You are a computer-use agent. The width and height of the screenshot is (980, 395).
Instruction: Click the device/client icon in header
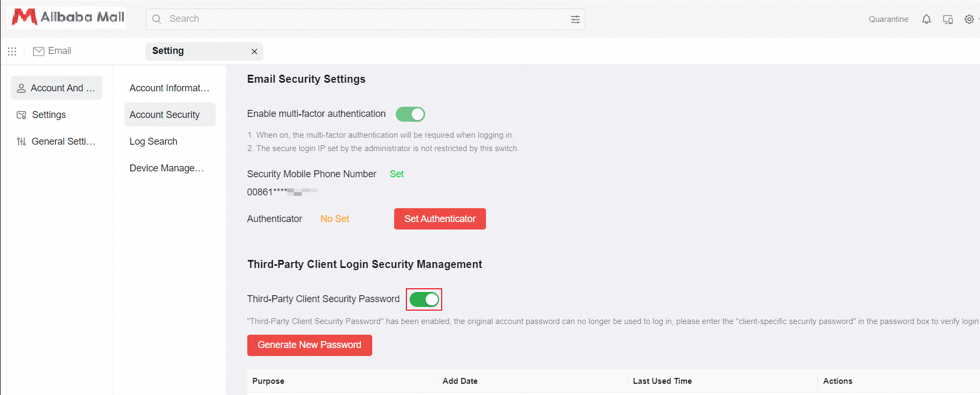(948, 19)
